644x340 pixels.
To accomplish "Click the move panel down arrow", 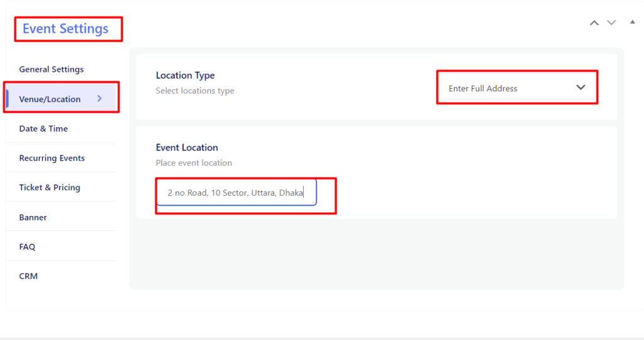I will 611,23.
